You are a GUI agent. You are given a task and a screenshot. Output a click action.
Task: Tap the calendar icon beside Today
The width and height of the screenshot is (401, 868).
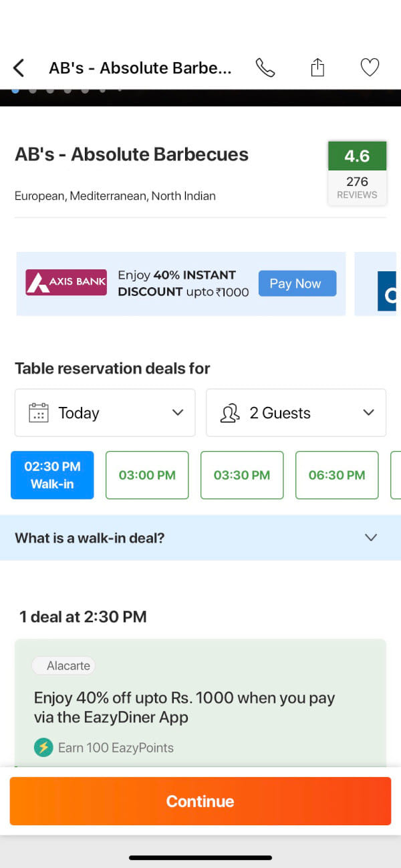(39, 413)
